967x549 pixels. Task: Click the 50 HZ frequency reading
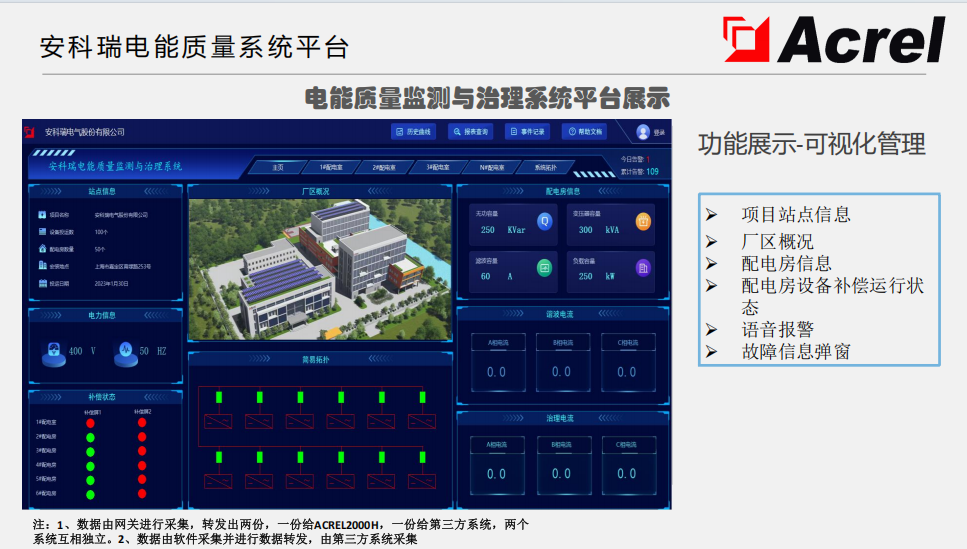153,351
